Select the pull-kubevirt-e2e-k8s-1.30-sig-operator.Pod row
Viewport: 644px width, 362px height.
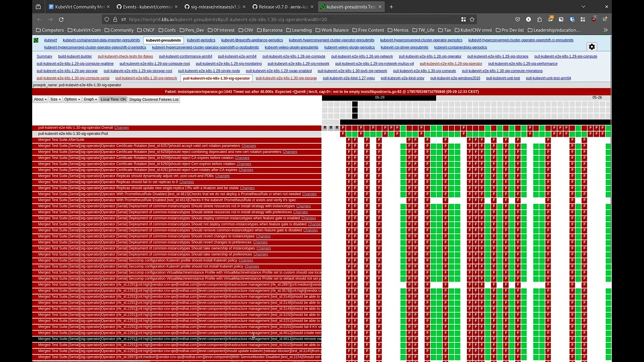[x=177, y=134]
